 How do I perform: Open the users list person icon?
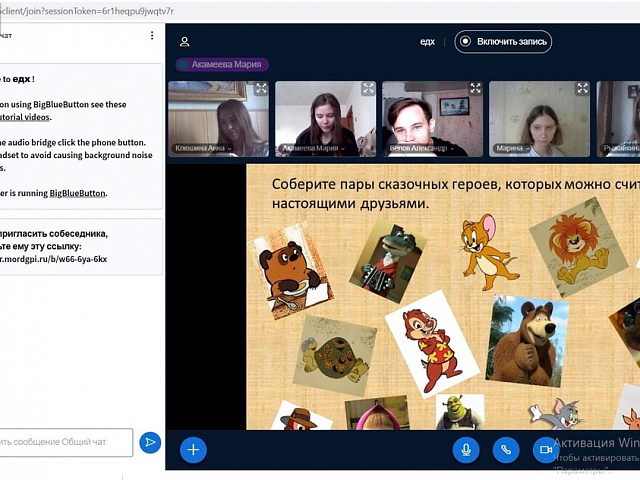(x=184, y=42)
